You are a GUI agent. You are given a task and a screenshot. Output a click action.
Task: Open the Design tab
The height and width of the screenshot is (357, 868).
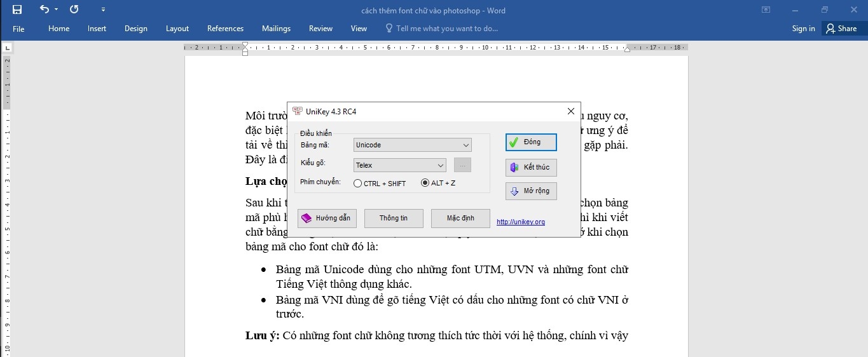pos(136,29)
